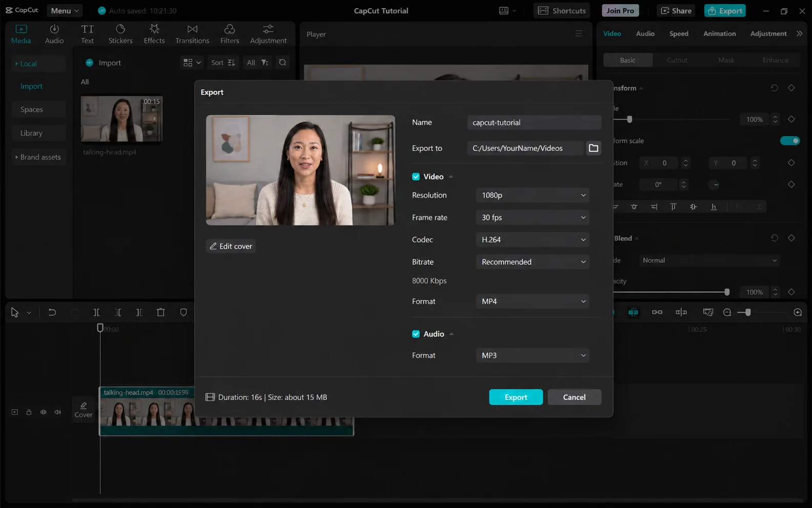Screen dimensions: 812x508
Task: Click the marker shield icon in timeline
Action: [183, 312]
